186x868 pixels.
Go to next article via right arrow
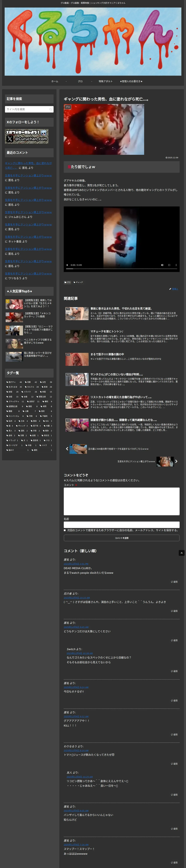(x=176, y=461)
